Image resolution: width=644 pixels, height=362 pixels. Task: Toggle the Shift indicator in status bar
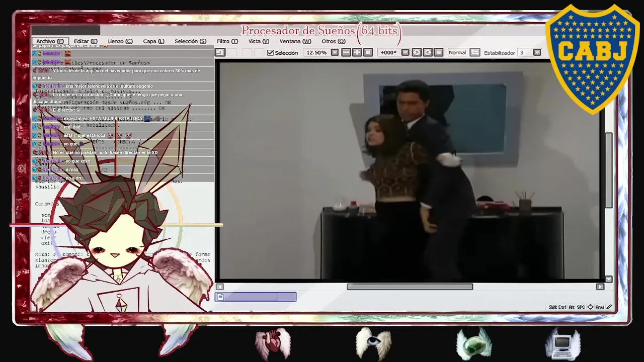pos(553,307)
